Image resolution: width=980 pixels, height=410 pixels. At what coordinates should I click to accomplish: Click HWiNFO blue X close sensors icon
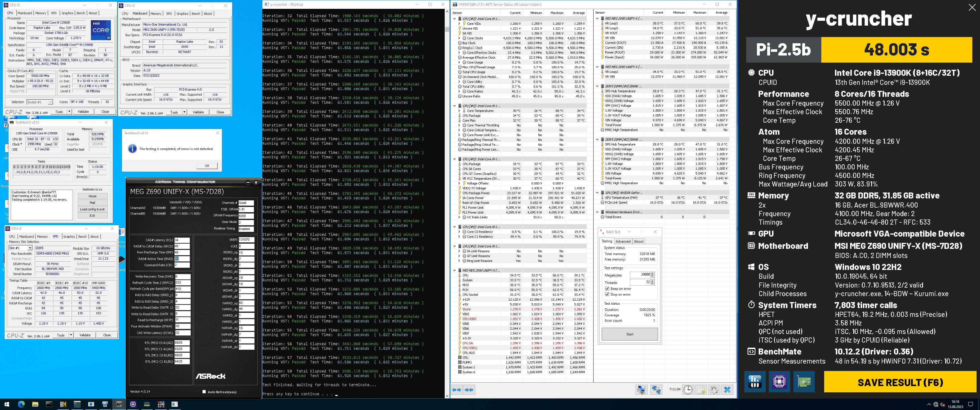point(727,389)
